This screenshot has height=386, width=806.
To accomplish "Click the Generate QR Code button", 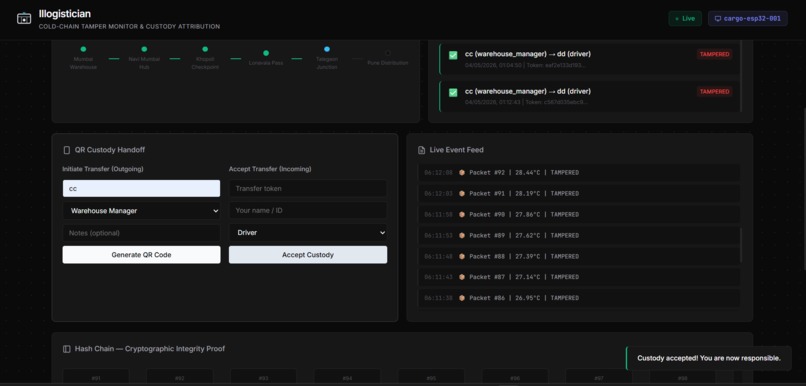I will point(141,255).
